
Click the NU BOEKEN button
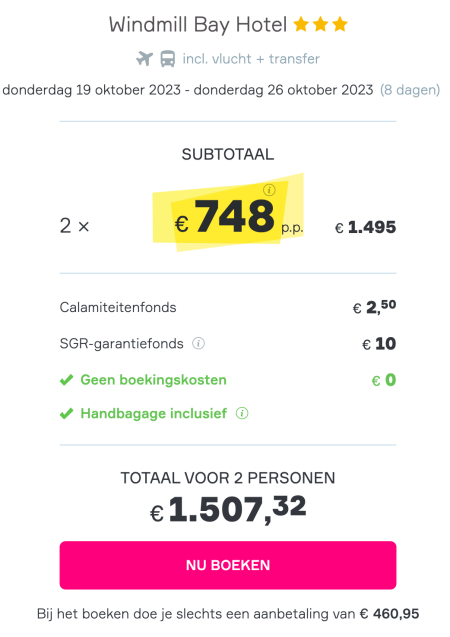point(228,565)
